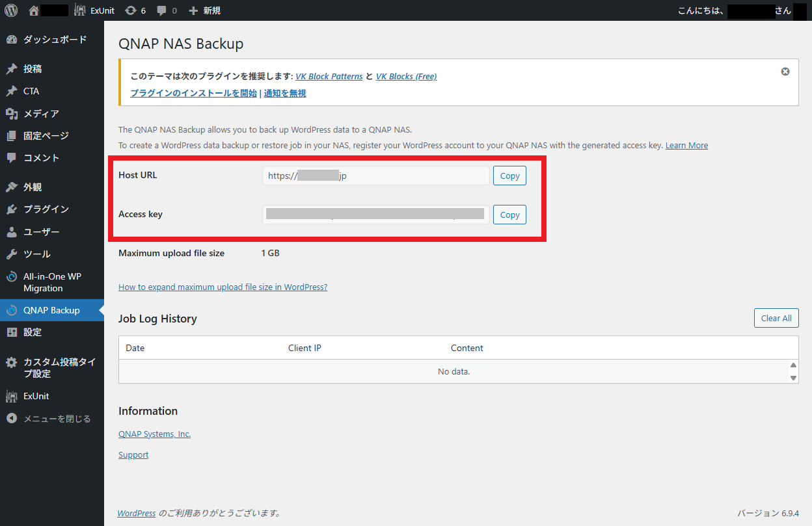Open the updates icon showing 6
This screenshot has height=526, width=812.
[x=135, y=10]
